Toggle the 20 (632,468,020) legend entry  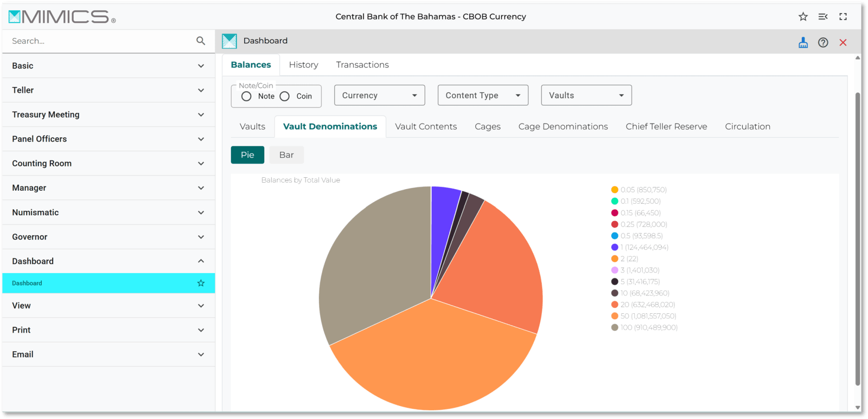643,305
